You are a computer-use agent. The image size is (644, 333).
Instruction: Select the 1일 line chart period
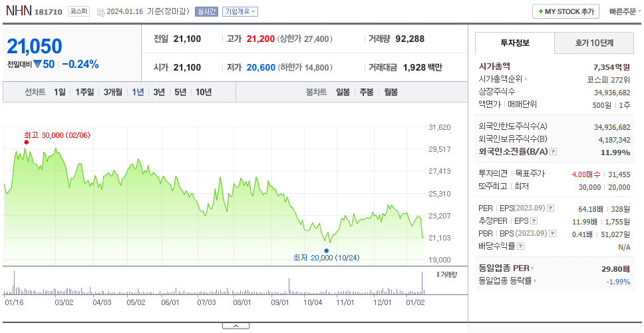point(60,92)
